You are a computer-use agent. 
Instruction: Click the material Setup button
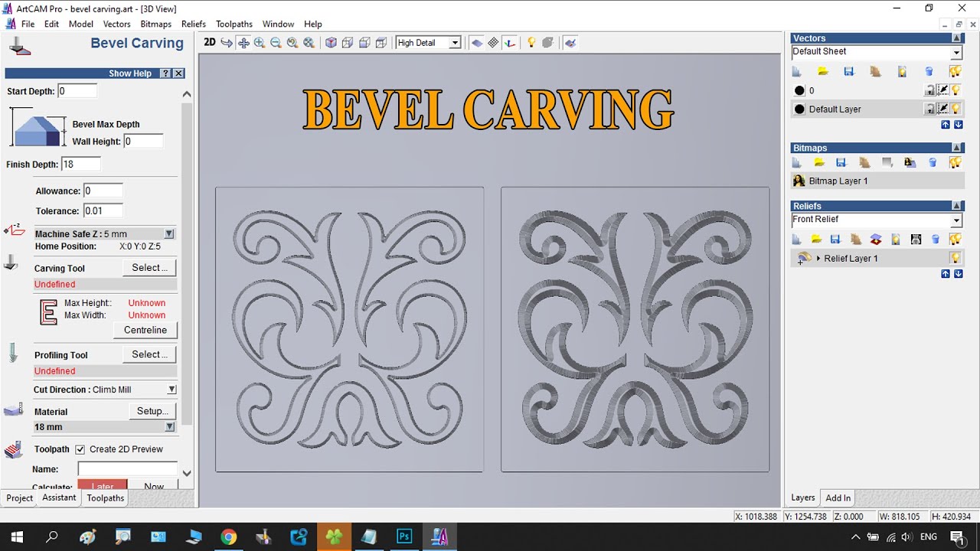152,411
